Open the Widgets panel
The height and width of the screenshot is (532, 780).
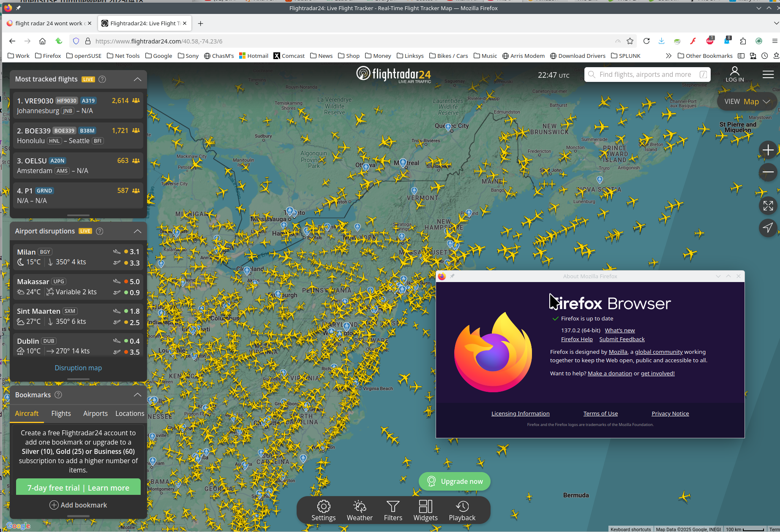[425, 510]
